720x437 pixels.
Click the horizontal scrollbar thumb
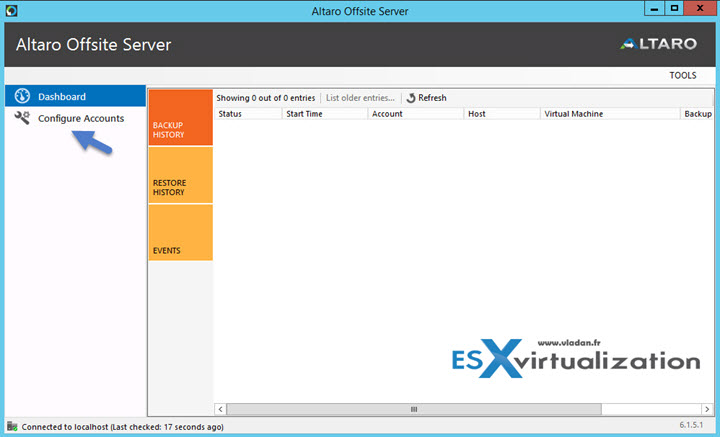coord(414,409)
